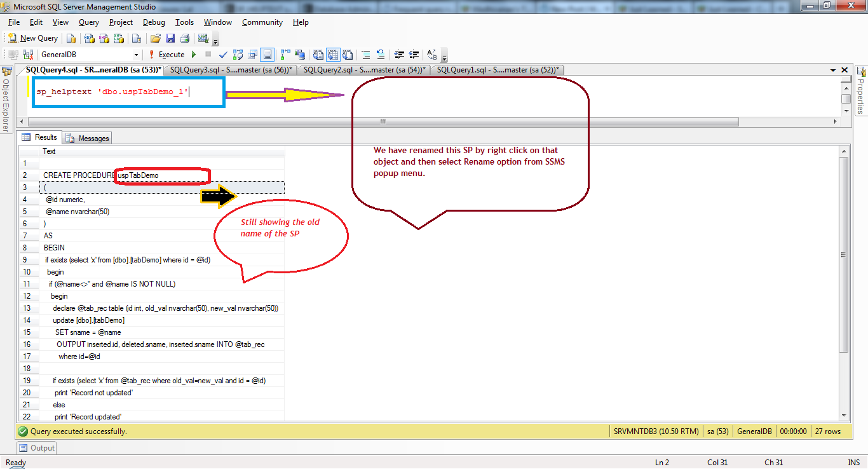
Task: Open the Activity Monitor icon
Action: [x=203, y=38]
